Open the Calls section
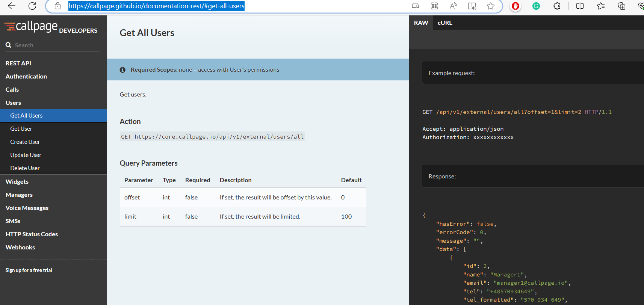 12,89
